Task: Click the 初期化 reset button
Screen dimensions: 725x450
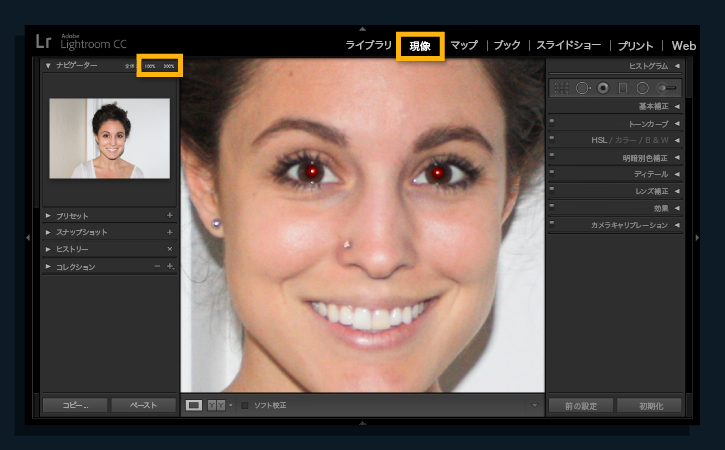Action: [x=651, y=406]
